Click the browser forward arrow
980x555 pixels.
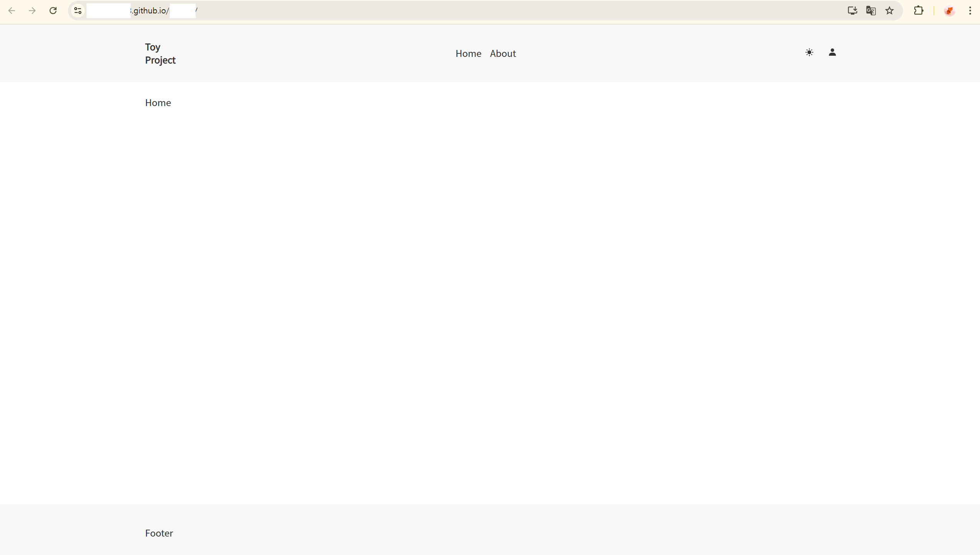[x=32, y=10]
